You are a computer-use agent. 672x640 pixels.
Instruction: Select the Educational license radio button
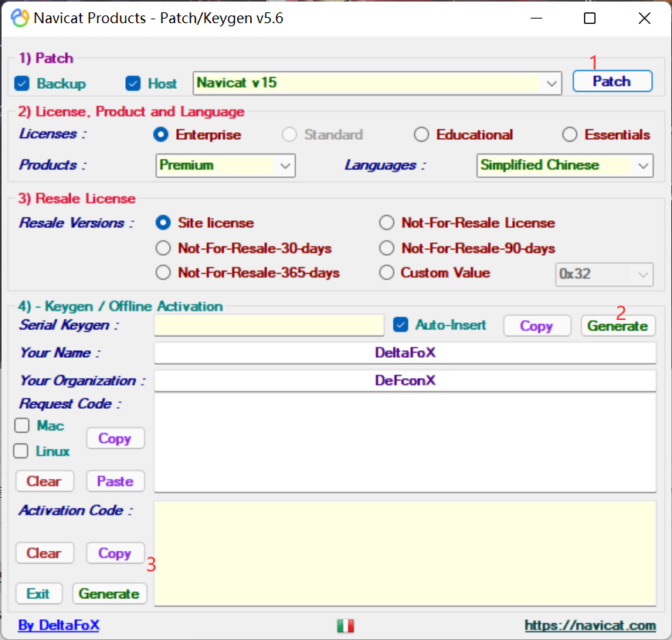tap(421, 134)
